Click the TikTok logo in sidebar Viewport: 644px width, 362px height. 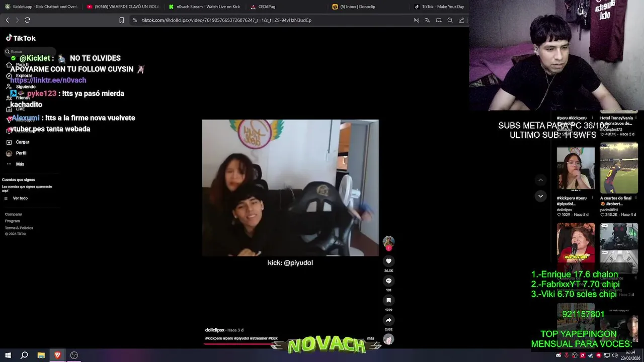tap(21, 38)
